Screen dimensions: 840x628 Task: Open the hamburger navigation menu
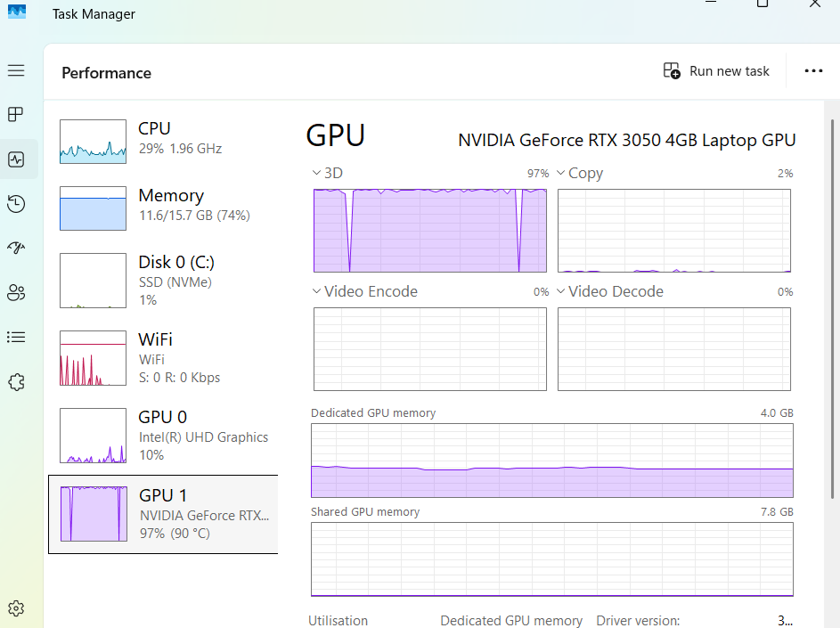tap(16, 70)
